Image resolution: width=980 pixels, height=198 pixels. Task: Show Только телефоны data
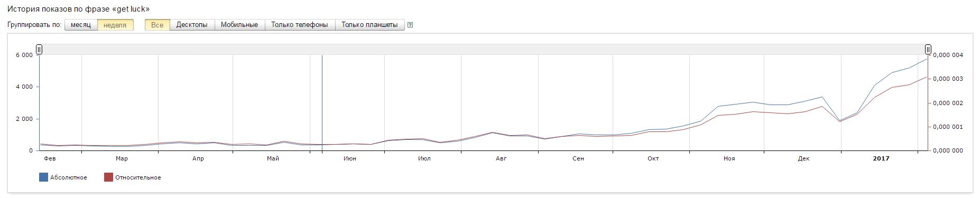(x=300, y=25)
